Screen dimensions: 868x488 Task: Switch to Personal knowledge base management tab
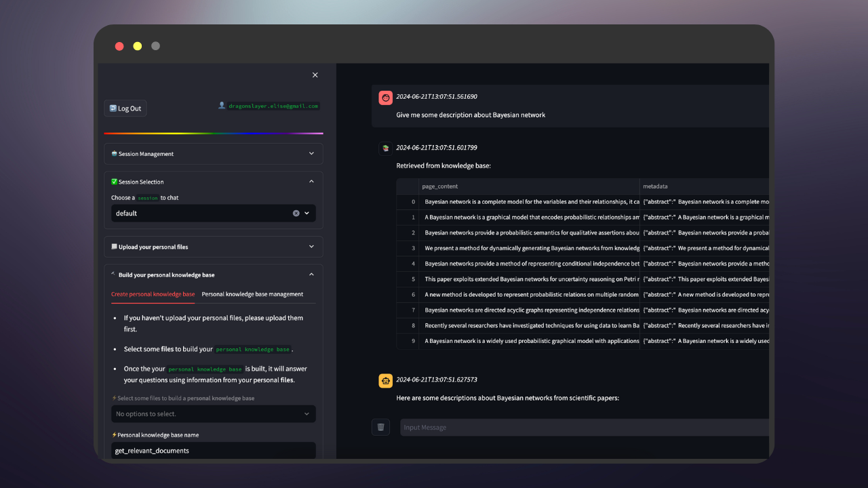click(252, 294)
